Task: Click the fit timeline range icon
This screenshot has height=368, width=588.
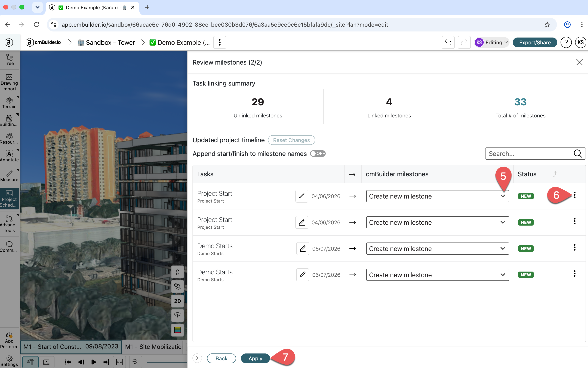Action: (x=119, y=362)
